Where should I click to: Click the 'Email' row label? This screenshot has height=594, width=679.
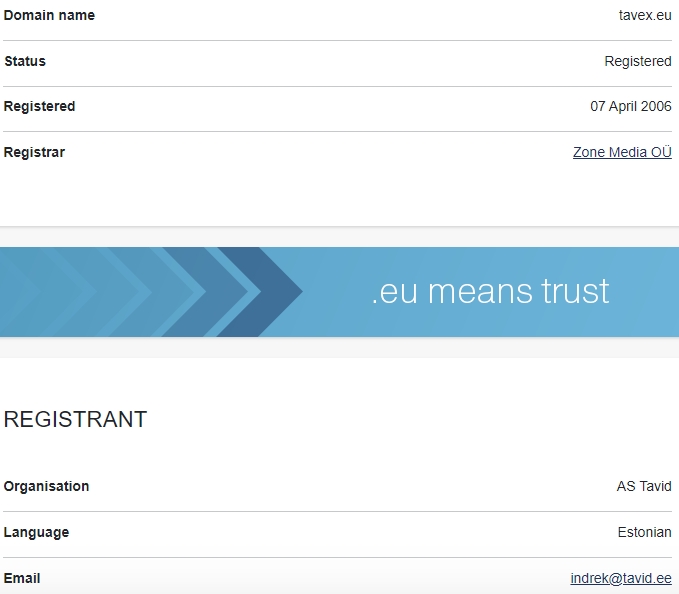pos(22,578)
